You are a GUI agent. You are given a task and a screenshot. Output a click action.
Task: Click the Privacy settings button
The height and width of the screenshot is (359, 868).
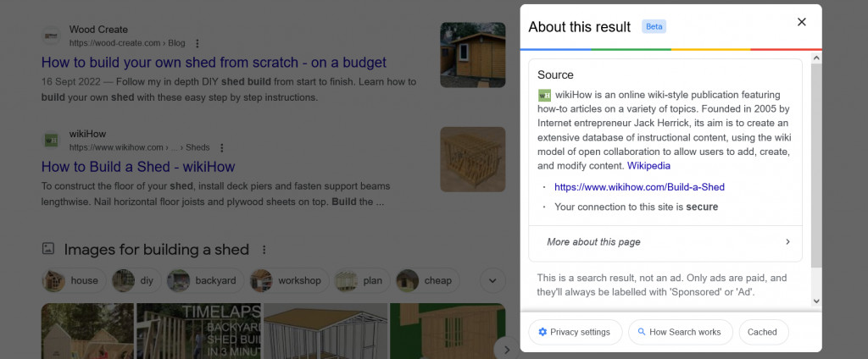pyautogui.click(x=576, y=332)
